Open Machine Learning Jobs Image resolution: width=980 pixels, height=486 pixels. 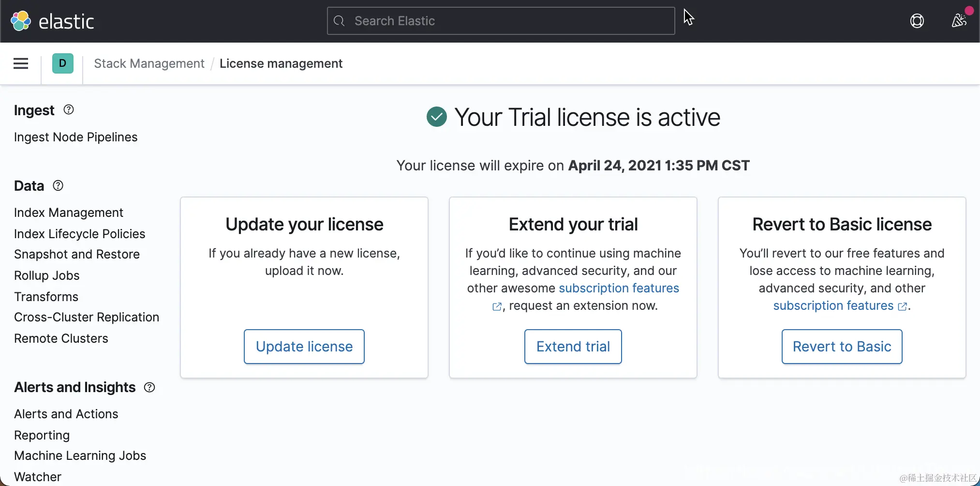pos(80,456)
